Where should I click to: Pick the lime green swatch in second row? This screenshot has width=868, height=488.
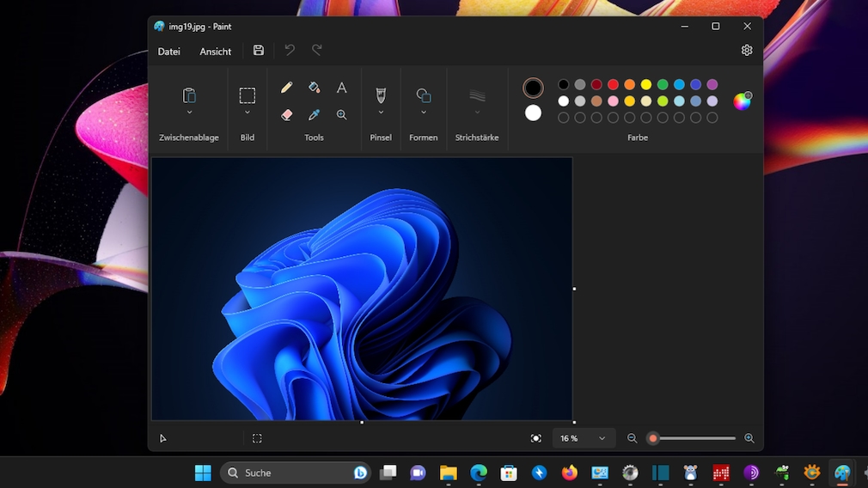(x=663, y=101)
